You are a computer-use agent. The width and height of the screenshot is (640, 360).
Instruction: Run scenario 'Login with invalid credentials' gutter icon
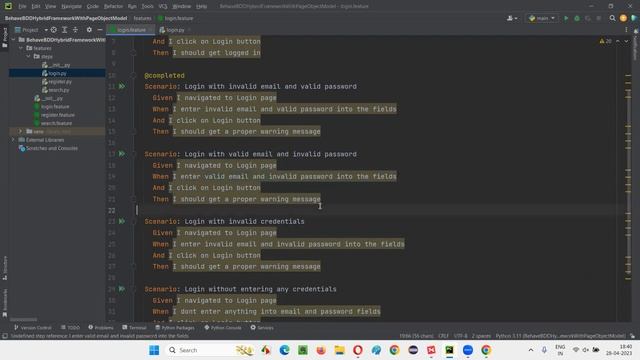(x=122, y=221)
